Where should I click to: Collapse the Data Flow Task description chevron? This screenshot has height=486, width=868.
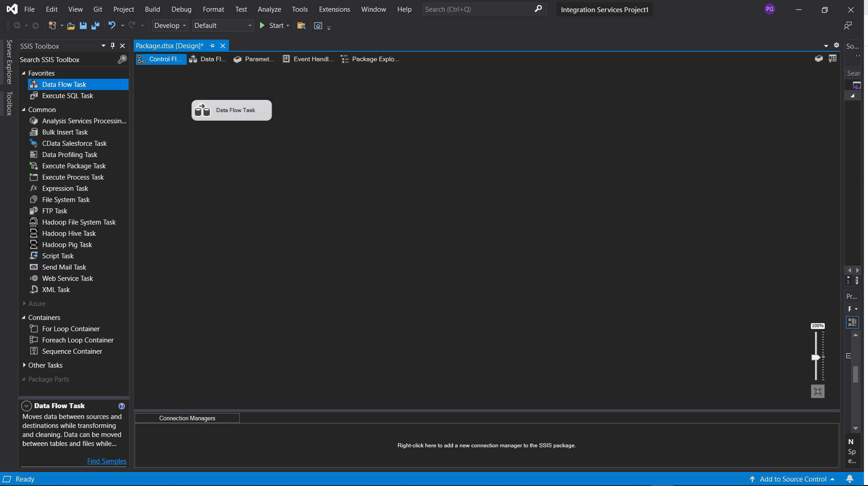coord(27,406)
